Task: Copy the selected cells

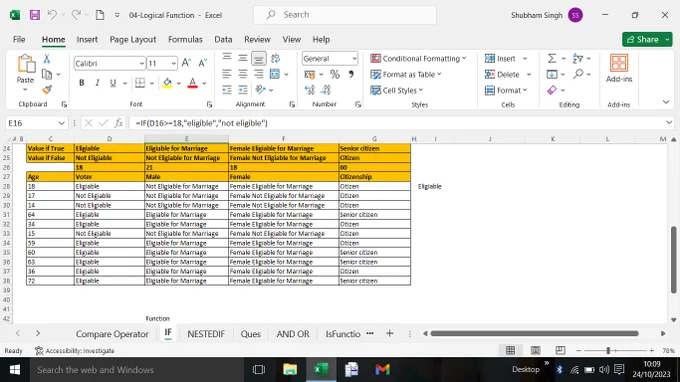Action: click(47, 74)
